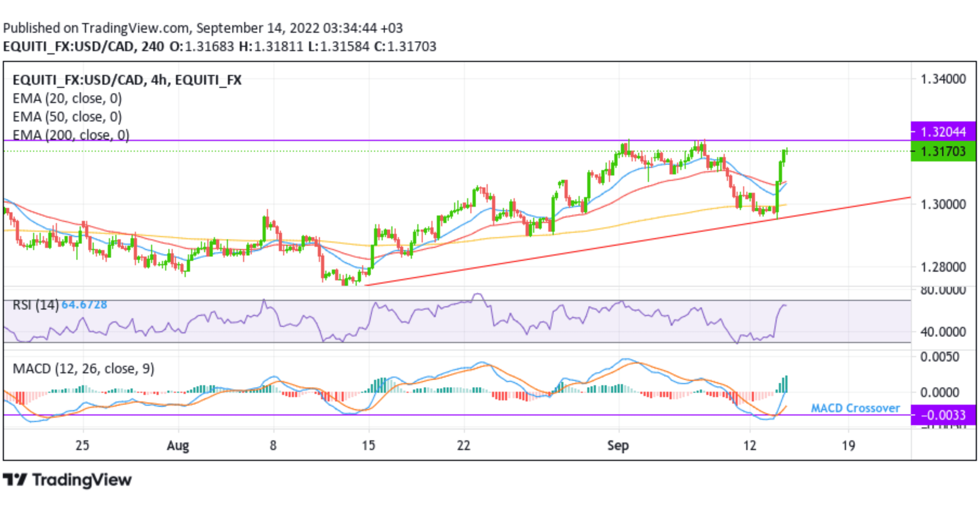980x528 pixels.
Task: Click the MACD Crossover annotation text
Action: pos(855,408)
